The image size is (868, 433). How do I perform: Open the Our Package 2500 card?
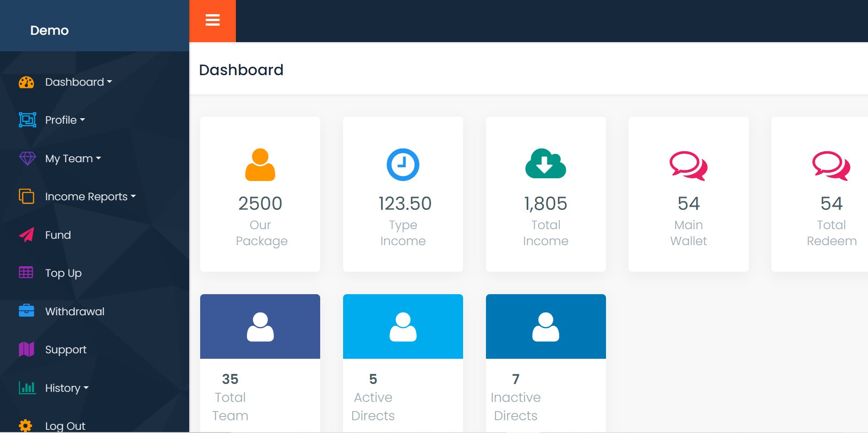point(260,194)
